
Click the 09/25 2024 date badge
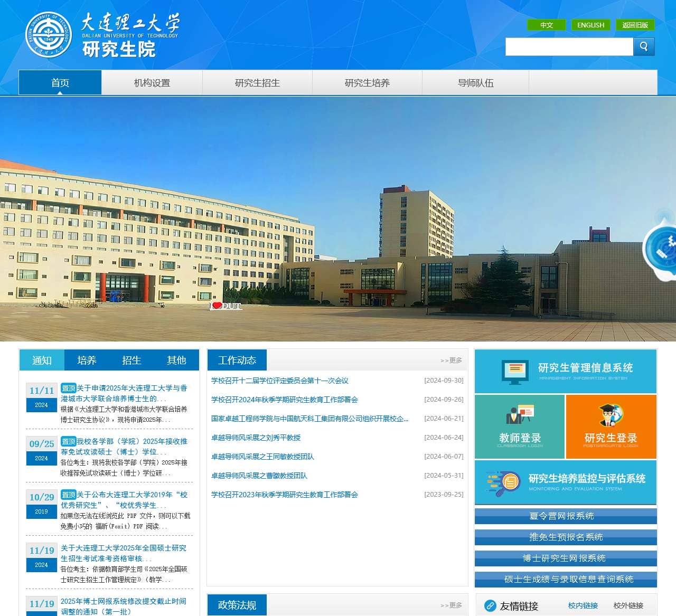pos(42,451)
